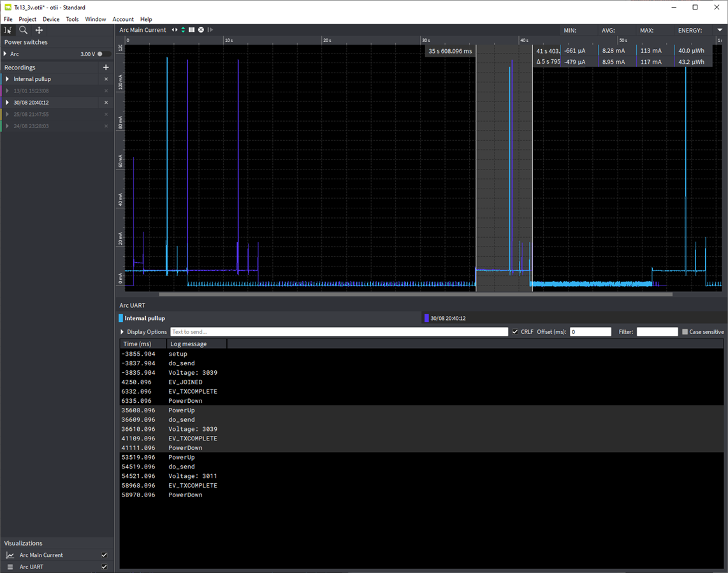The width and height of the screenshot is (728, 573).
Task: Uncheck the CRLF checkbox
Action: click(515, 332)
